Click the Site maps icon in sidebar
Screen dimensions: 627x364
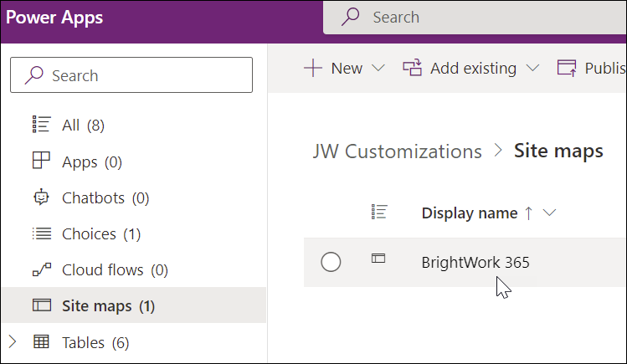point(41,306)
